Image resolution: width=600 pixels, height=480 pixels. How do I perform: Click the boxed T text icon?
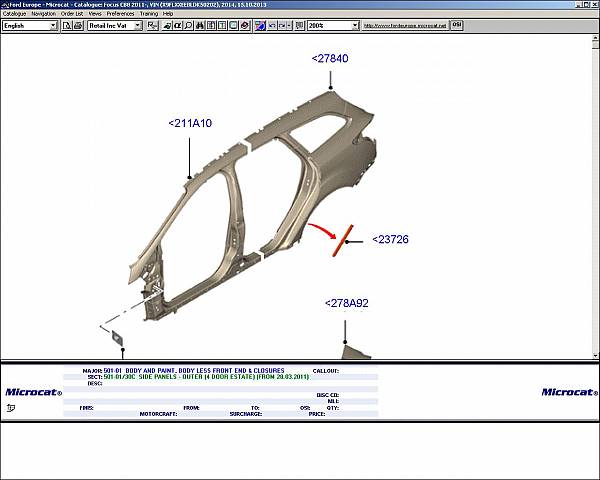pyautogui.click(x=222, y=26)
